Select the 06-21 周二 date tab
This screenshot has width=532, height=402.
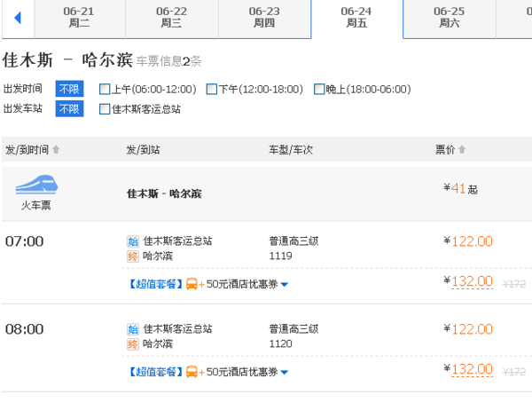click(x=80, y=18)
